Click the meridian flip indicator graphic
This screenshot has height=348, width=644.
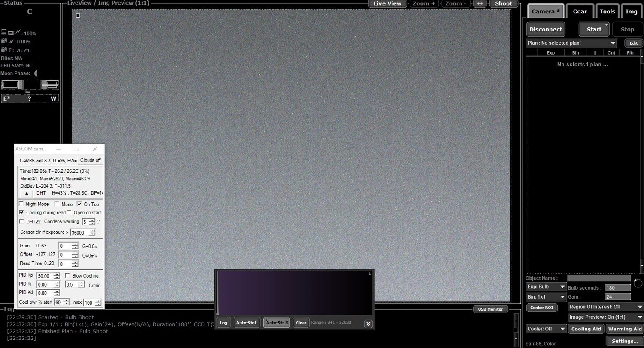click(30, 85)
